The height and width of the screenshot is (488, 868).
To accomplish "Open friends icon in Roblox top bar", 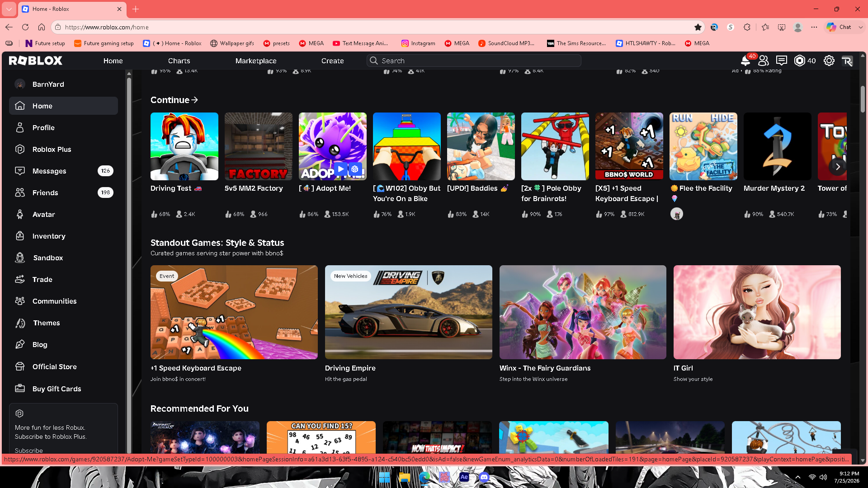I will [x=764, y=61].
